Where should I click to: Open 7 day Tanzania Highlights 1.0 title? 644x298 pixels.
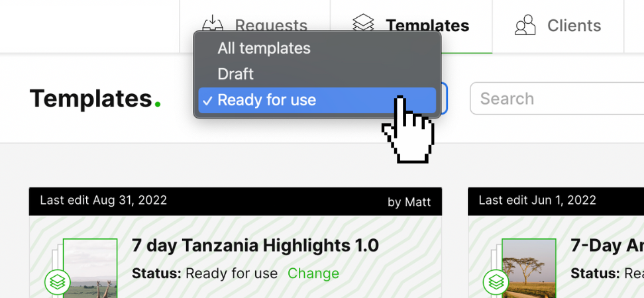click(x=255, y=246)
